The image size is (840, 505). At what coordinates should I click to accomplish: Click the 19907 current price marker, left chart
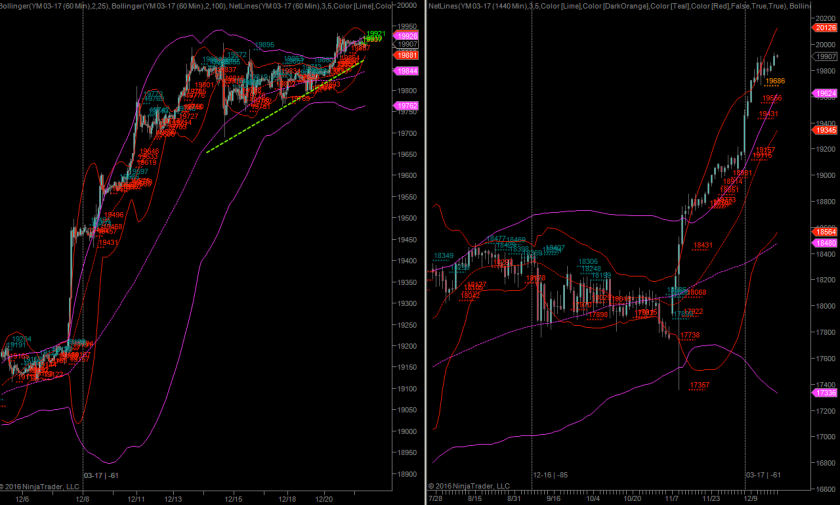coord(407,44)
